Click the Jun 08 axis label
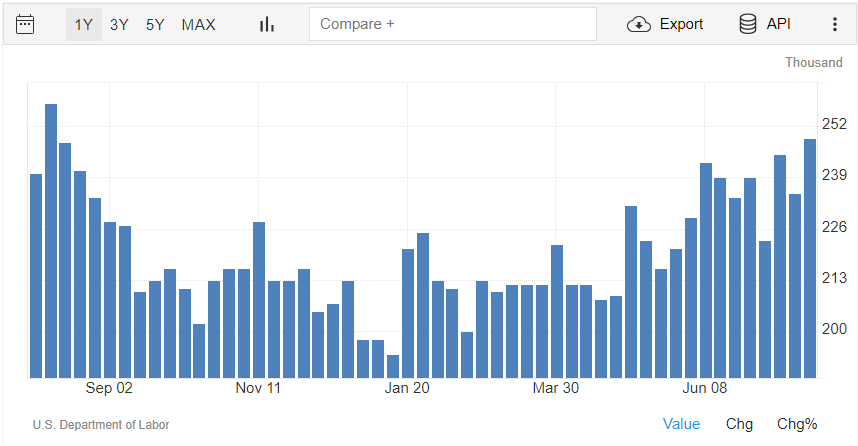The height and width of the screenshot is (446, 858). click(704, 388)
